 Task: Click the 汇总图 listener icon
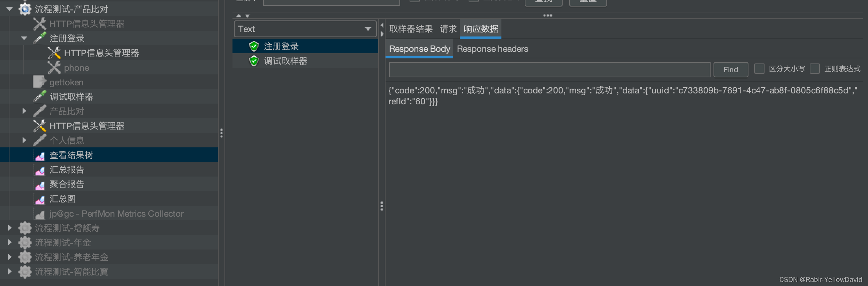[x=39, y=200]
